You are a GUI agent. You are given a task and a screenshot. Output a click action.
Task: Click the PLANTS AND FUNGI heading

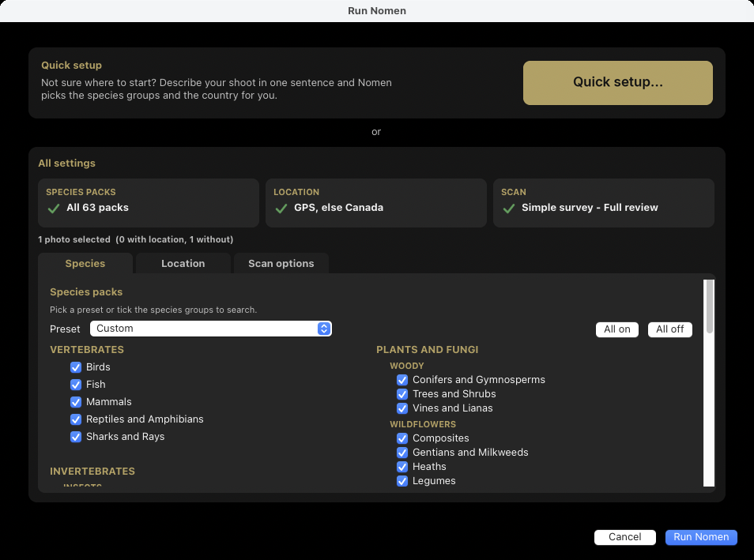[427, 349]
